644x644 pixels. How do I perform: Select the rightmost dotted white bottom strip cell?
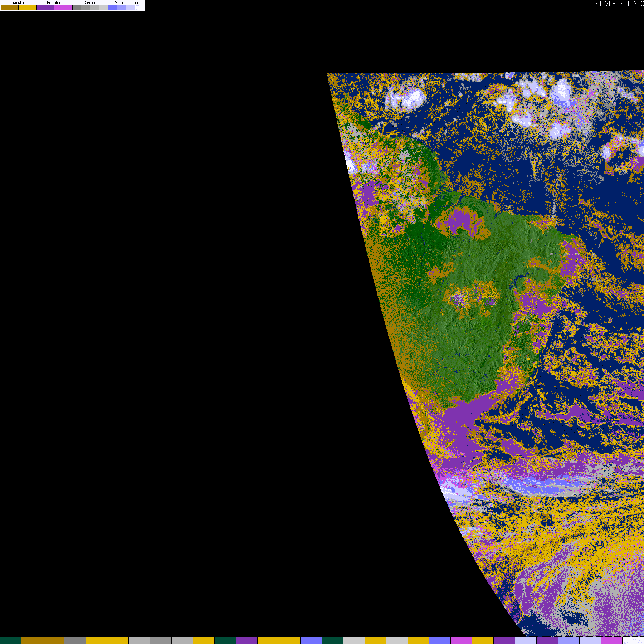pos(633,640)
